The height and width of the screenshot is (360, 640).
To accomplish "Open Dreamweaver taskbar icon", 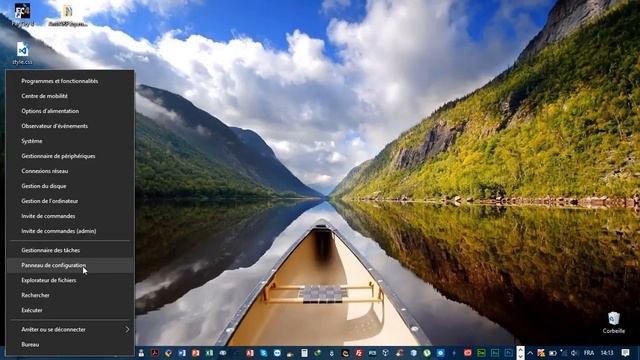I will 481,353.
